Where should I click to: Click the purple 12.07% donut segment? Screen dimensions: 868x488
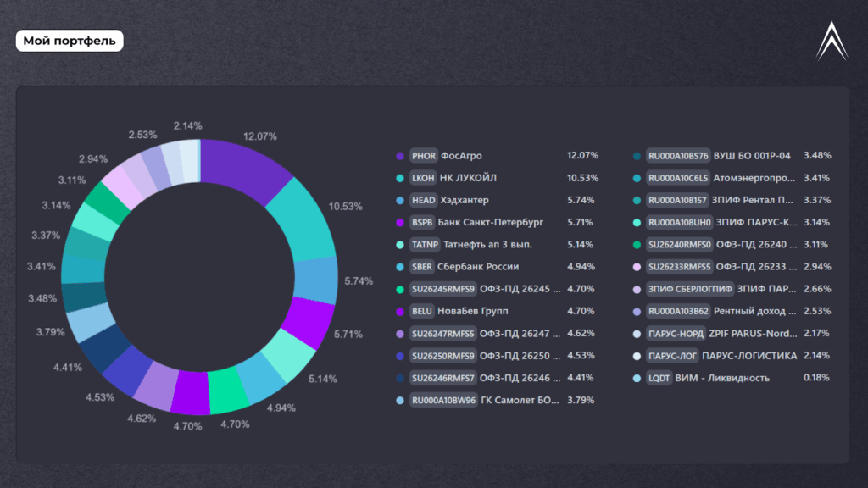click(242, 168)
